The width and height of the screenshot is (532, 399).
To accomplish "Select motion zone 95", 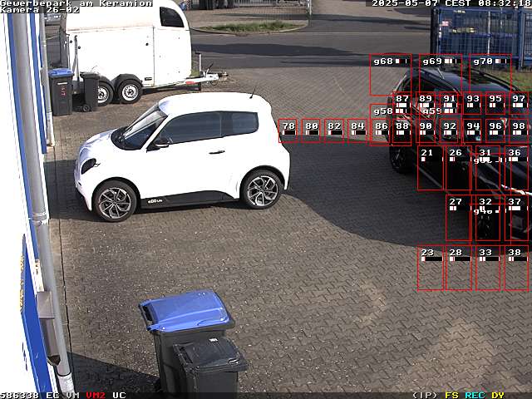I will coord(495,103).
